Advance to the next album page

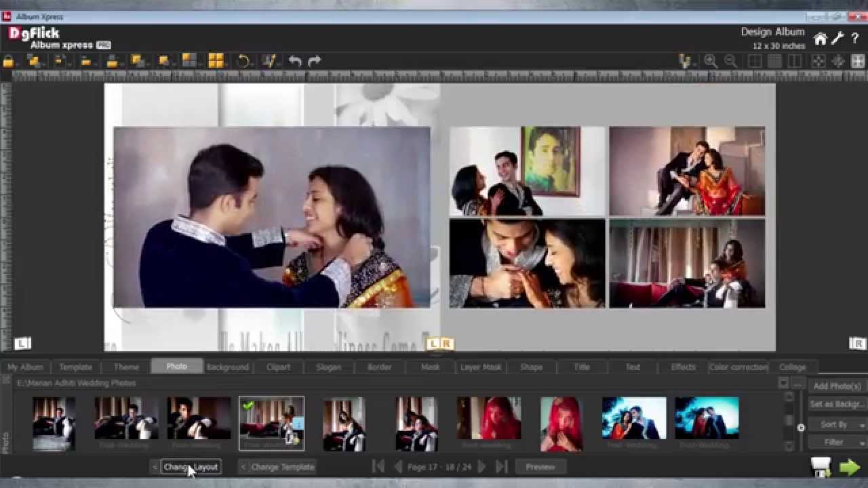pos(482,466)
